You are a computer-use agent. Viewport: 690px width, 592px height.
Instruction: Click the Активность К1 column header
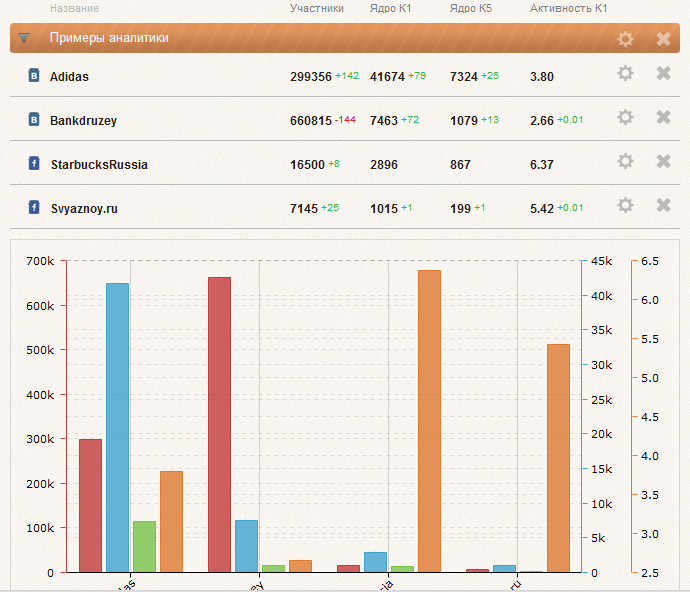pos(569,8)
